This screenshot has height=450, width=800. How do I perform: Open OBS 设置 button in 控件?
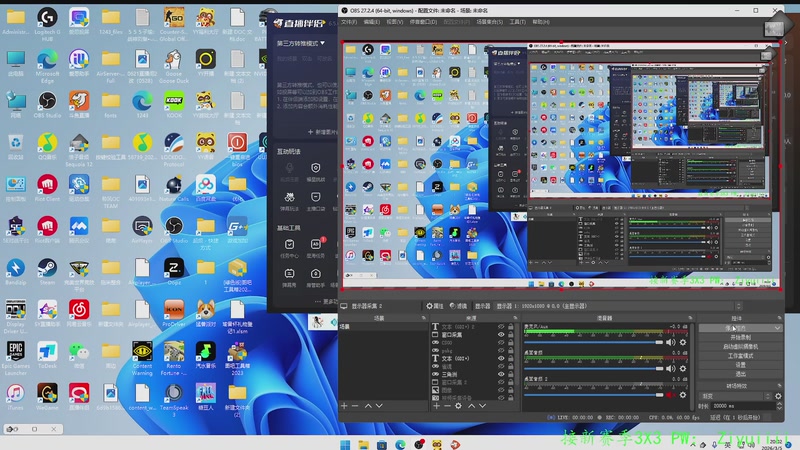click(x=740, y=365)
